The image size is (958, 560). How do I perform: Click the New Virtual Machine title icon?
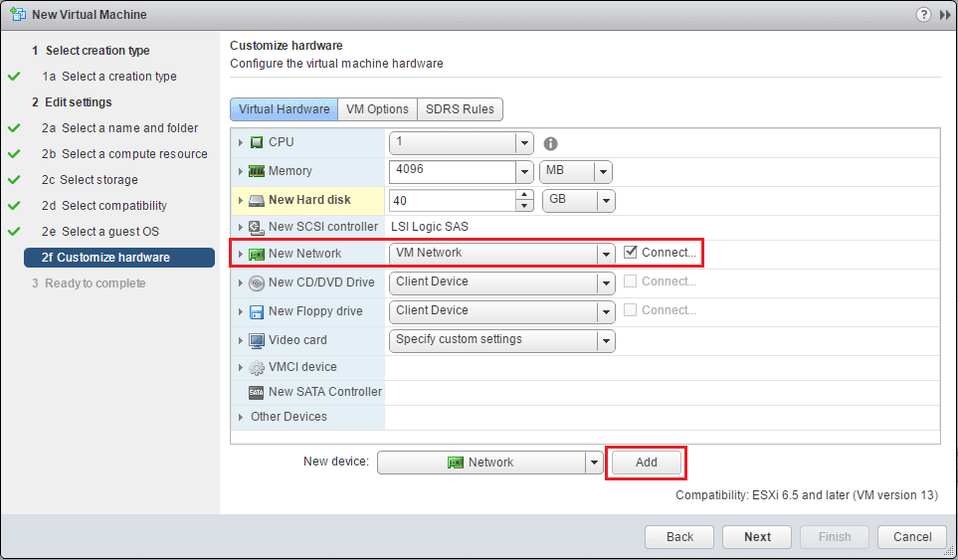click(18, 14)
